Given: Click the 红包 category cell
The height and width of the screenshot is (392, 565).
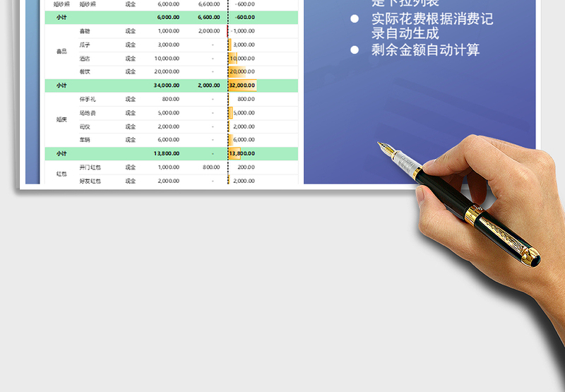Looking at the screenshot, I should coord(62,174).
